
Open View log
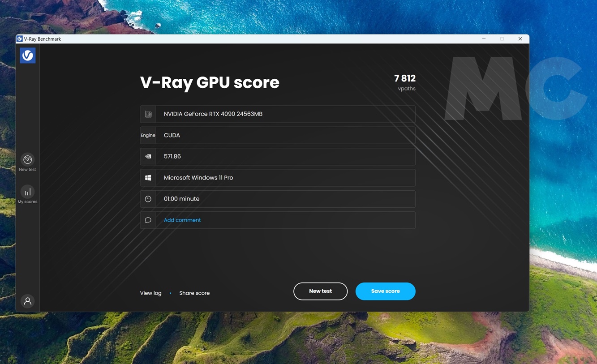150,293
